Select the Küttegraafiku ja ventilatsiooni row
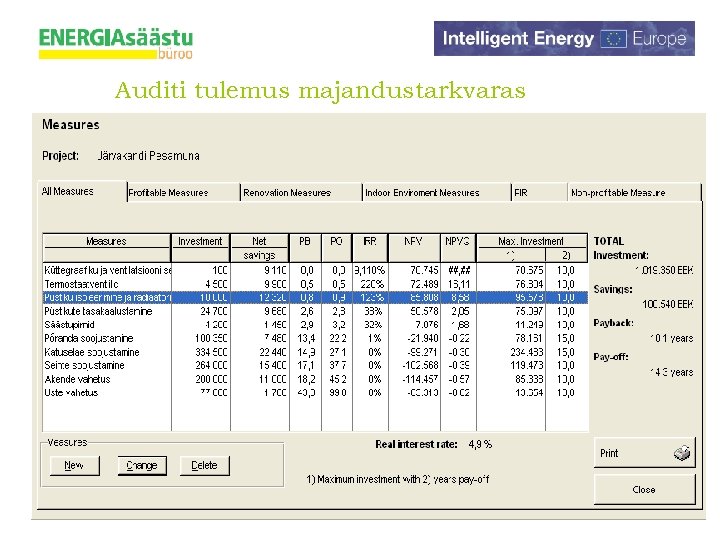The image size is (720, 540). [x=315, y=270]
